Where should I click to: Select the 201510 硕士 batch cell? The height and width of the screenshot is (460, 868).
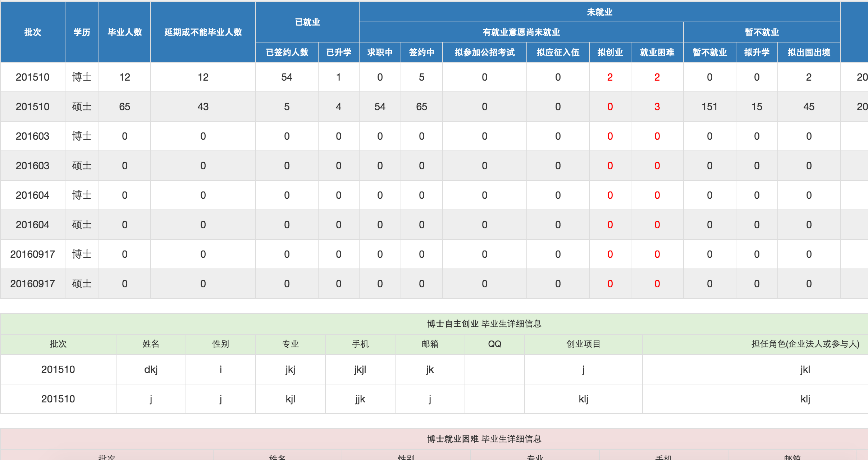point(33,107)
